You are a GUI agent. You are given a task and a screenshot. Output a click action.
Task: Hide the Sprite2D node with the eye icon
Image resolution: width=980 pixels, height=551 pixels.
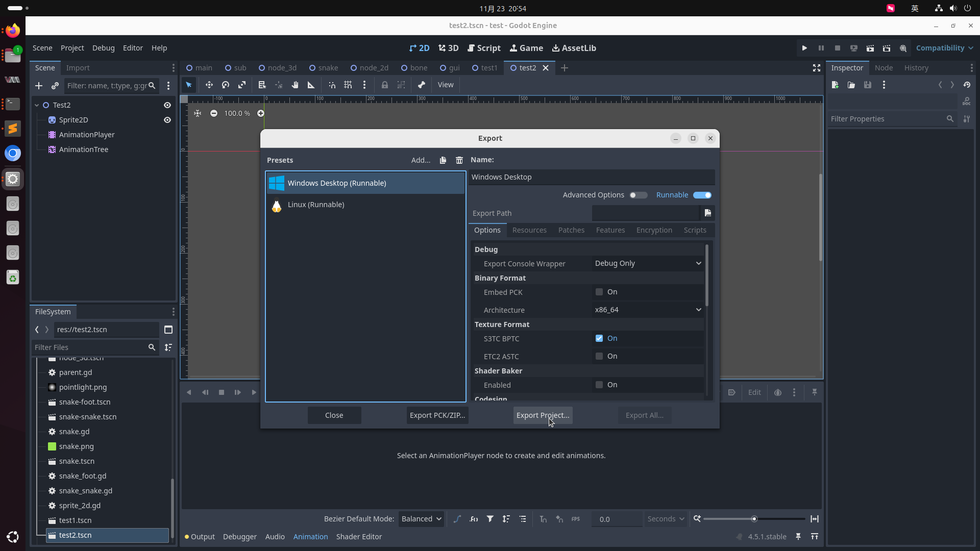pyautogui.click(x=167, y=120)
